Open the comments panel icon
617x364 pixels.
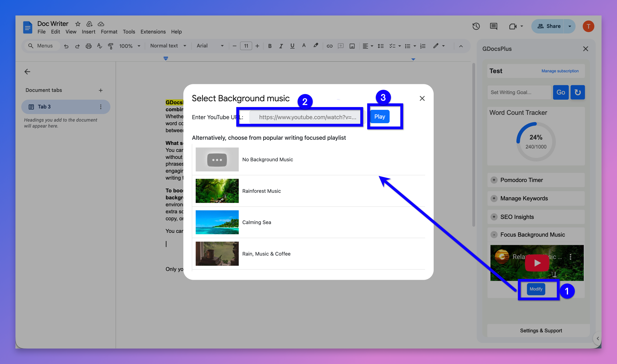pyautogui.click(x=493, y=26)
